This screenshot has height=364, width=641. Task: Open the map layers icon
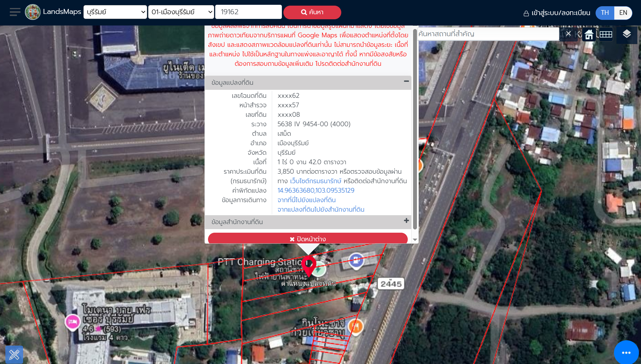click(626, 34)
